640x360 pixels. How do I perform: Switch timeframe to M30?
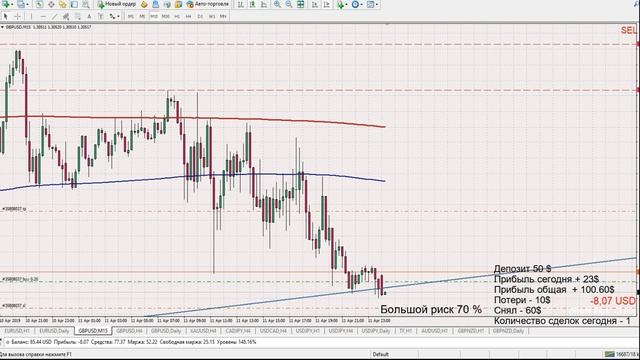165,16
